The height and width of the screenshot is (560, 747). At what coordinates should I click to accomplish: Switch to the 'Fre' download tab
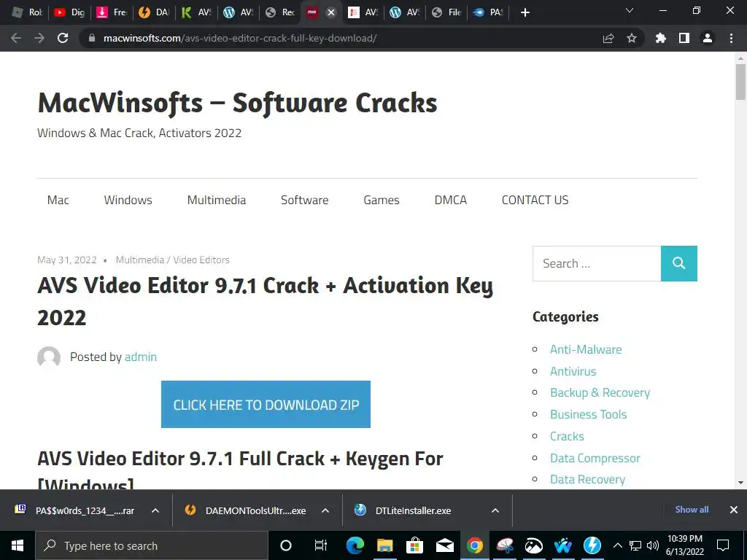pos(111,12)
